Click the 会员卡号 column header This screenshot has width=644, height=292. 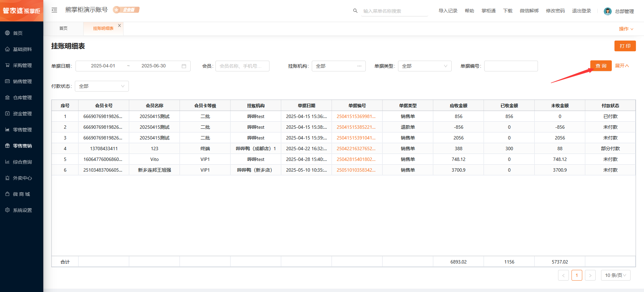[x=104, y=106]
